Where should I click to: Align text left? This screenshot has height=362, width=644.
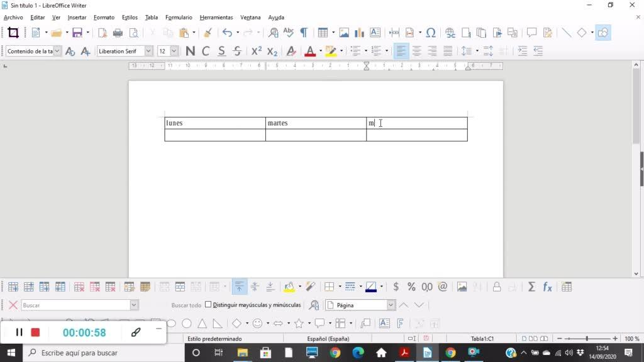[x=401, y=51]
